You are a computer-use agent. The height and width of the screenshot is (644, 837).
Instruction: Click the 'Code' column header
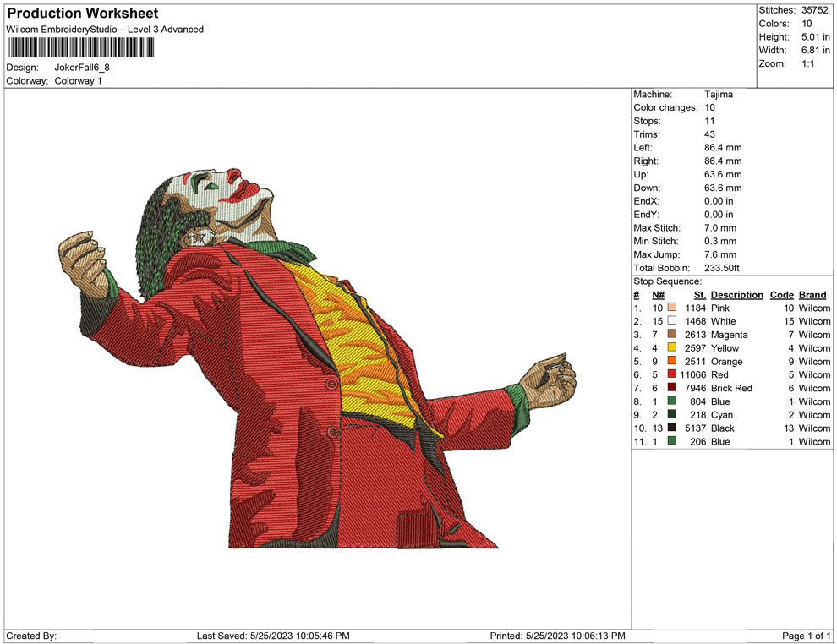782,294
